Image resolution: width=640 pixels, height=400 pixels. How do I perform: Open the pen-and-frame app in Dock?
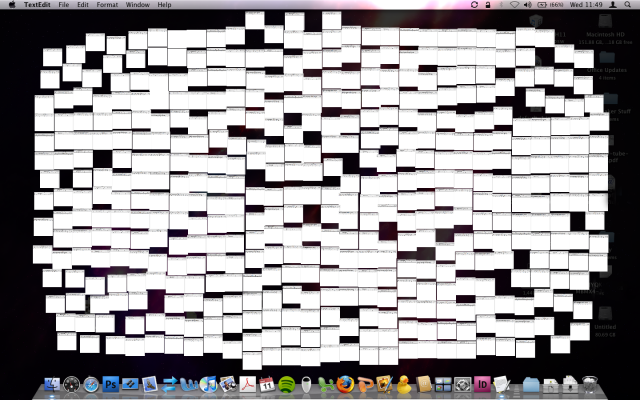384,384
